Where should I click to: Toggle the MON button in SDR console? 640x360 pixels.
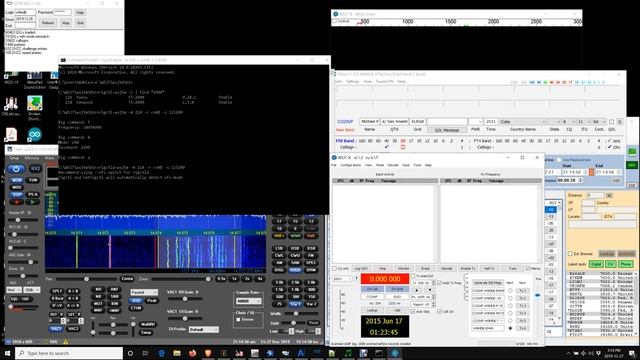coord(17,180)
